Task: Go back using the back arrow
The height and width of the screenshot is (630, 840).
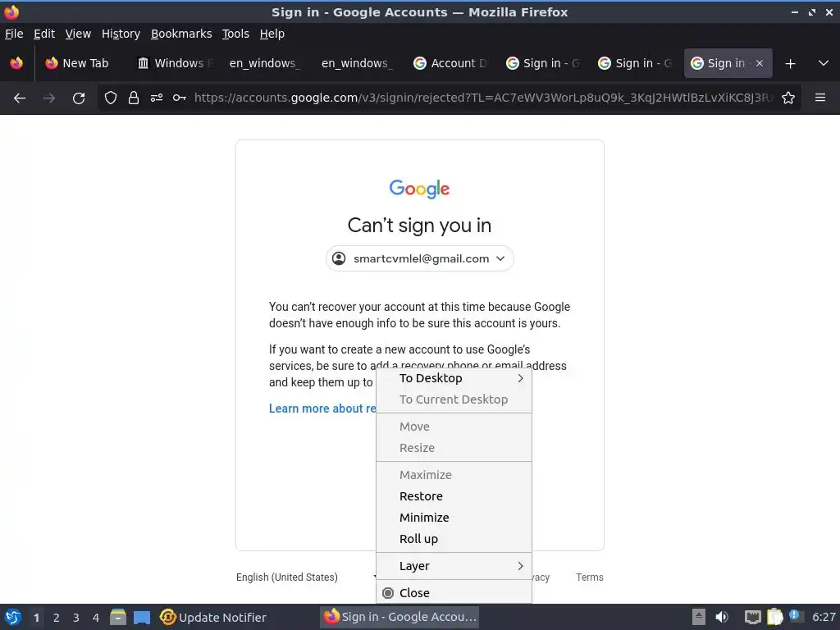Action: coord(20,98)
